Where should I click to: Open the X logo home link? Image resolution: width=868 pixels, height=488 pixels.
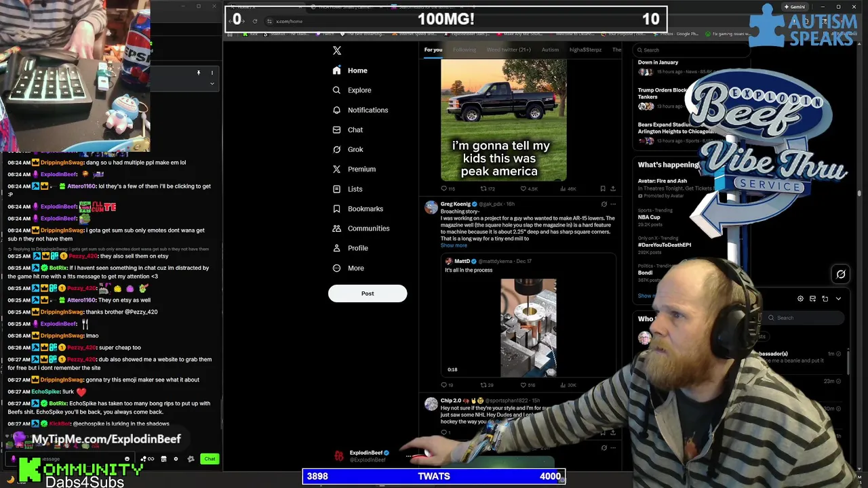[337, 50]
